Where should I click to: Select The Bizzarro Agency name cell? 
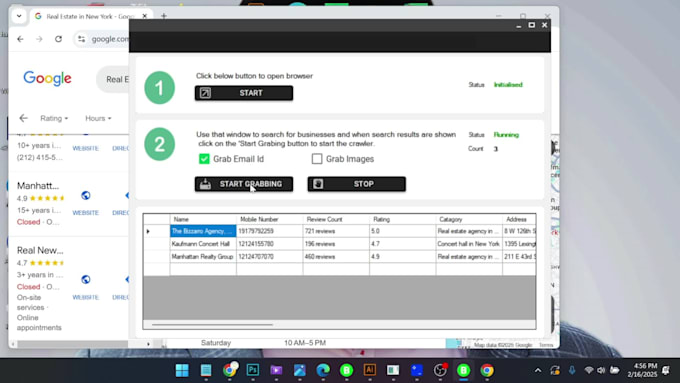click(203, 231)
